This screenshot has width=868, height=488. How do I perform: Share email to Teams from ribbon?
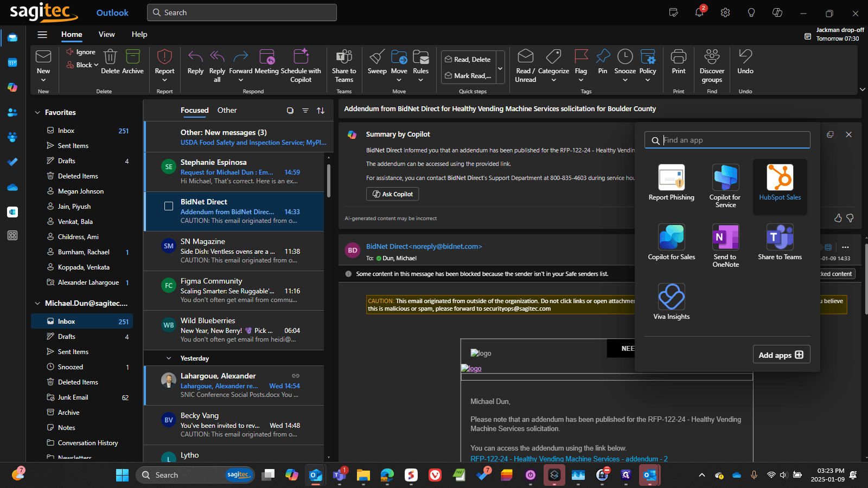click(x=344, y=66)
